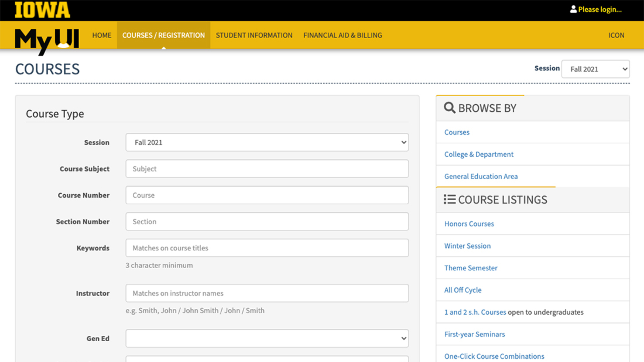Open the Session dropdown showing Fall 2021
Screen dimensions: 644x362
coord(267,142)
